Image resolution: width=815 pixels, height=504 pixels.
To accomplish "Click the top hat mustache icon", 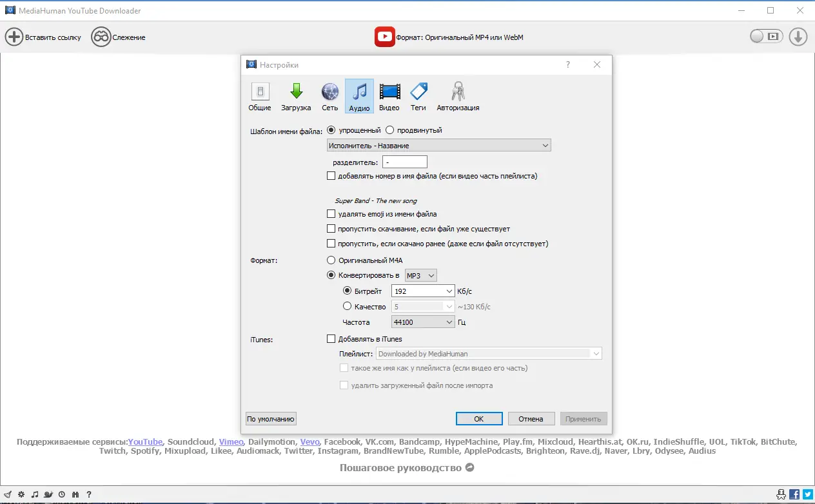I will pos(782,494).
